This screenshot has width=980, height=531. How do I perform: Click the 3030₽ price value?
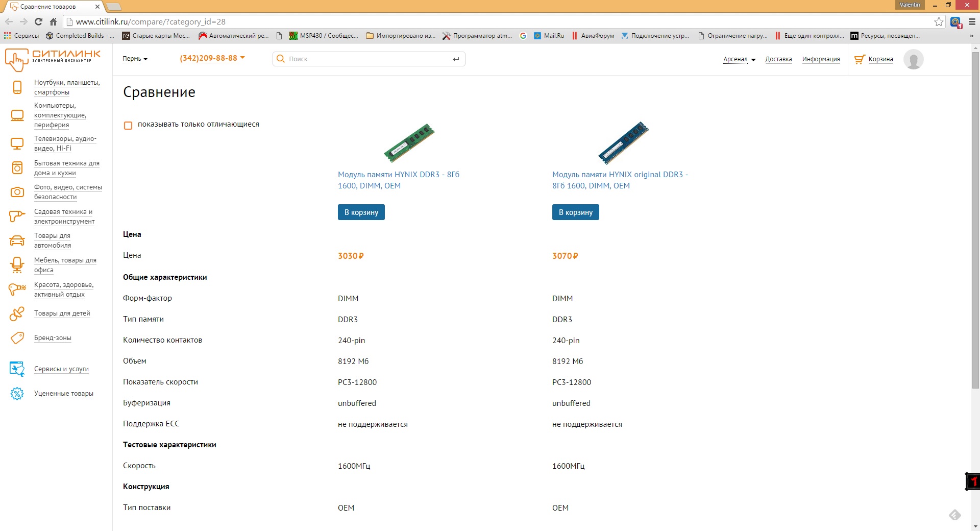(351, 256)
